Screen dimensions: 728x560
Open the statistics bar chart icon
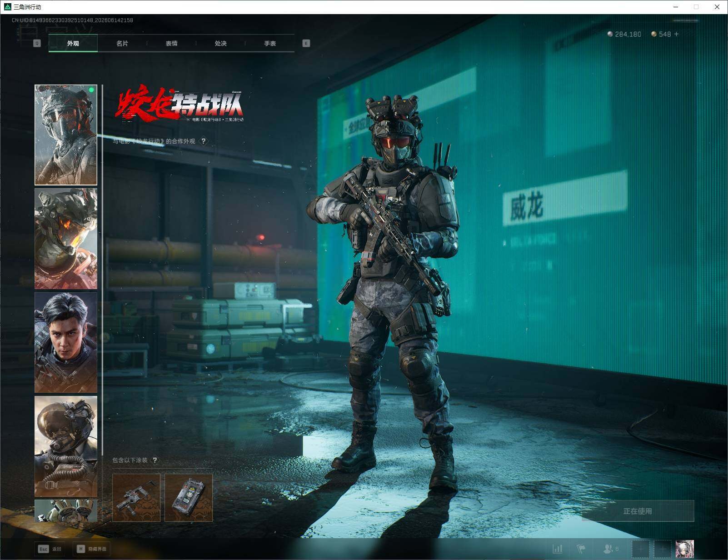(557, 549)
